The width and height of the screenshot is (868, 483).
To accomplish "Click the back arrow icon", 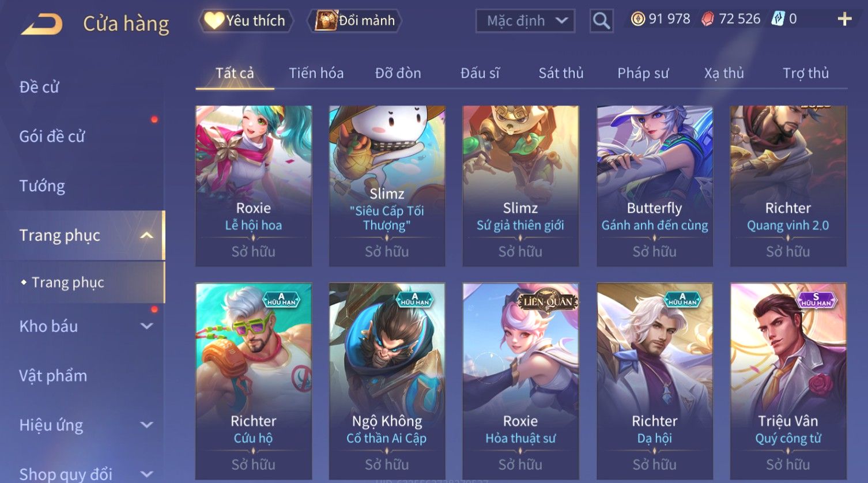I will point(41,24).
